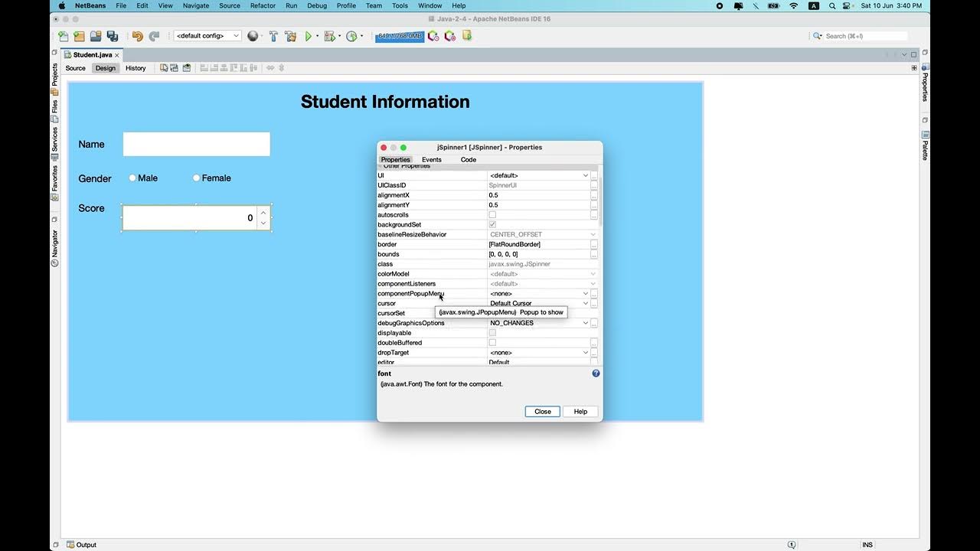Open the border property editor ellipsis button
Screen dimensions: 980x551
[594, 244]
